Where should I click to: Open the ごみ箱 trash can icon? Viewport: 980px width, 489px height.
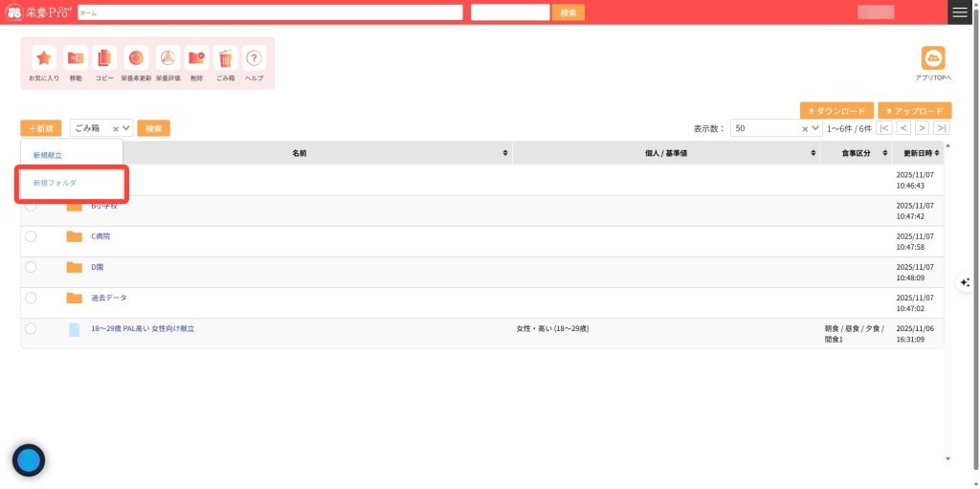pos(225,58)
